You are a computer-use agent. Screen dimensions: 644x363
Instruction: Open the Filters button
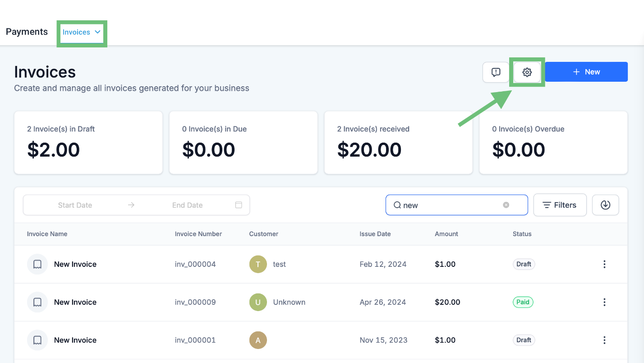pos(560,205)
